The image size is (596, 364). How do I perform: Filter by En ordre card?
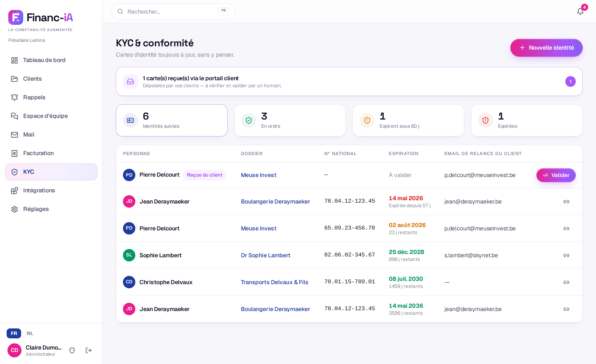coord(290,120)
